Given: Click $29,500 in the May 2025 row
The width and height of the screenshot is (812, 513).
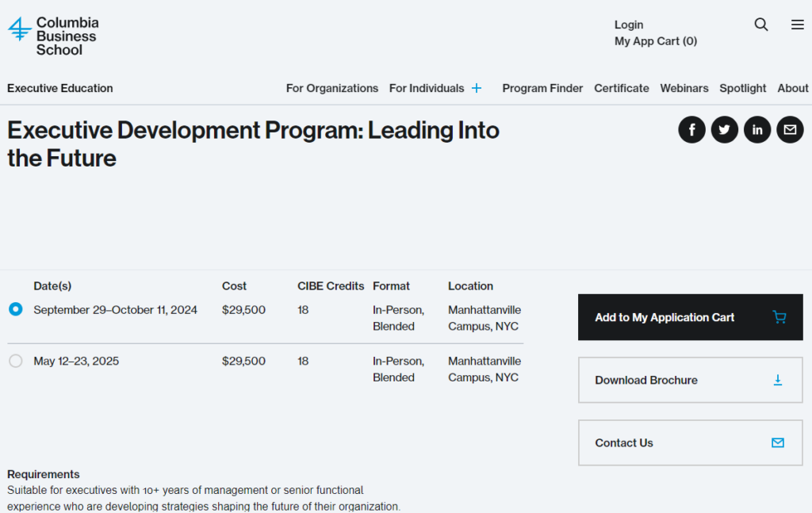Looking at the screenshot, I should 243,362.
